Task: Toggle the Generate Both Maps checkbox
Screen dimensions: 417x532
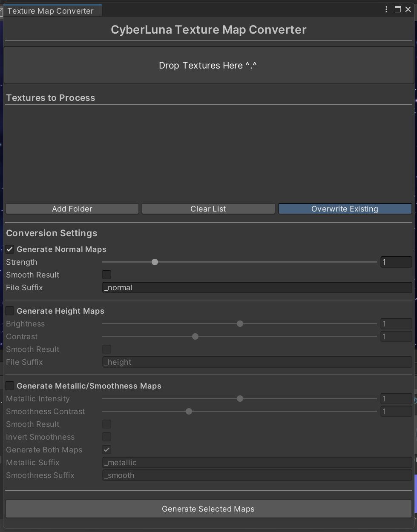Action: point(106,449)
